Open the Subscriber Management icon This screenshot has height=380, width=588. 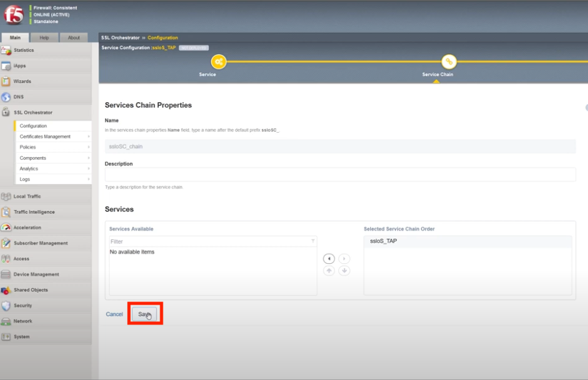click(6, 243)
